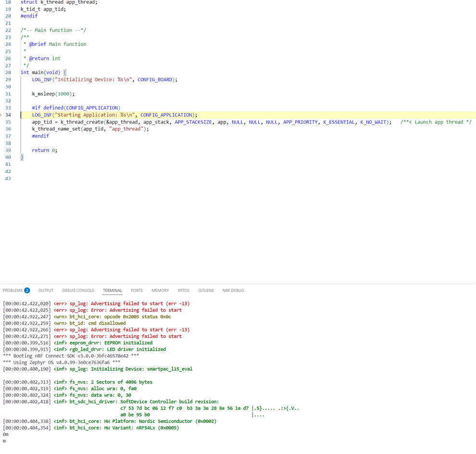The image size is (476, 454).
Task: Click the problems count badge 2
Action: click(x=27, y=290)
